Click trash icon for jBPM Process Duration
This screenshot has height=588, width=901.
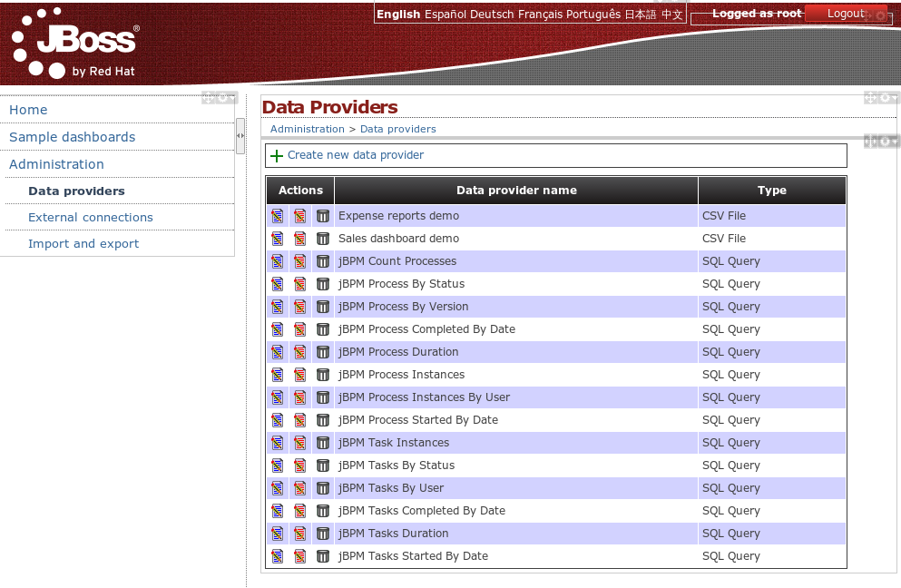[323, 352]
